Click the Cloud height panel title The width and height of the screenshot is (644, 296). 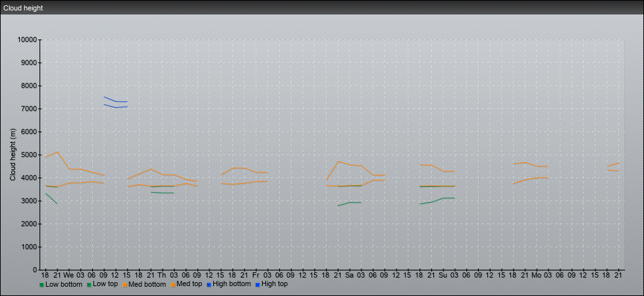tap(23, 8)
